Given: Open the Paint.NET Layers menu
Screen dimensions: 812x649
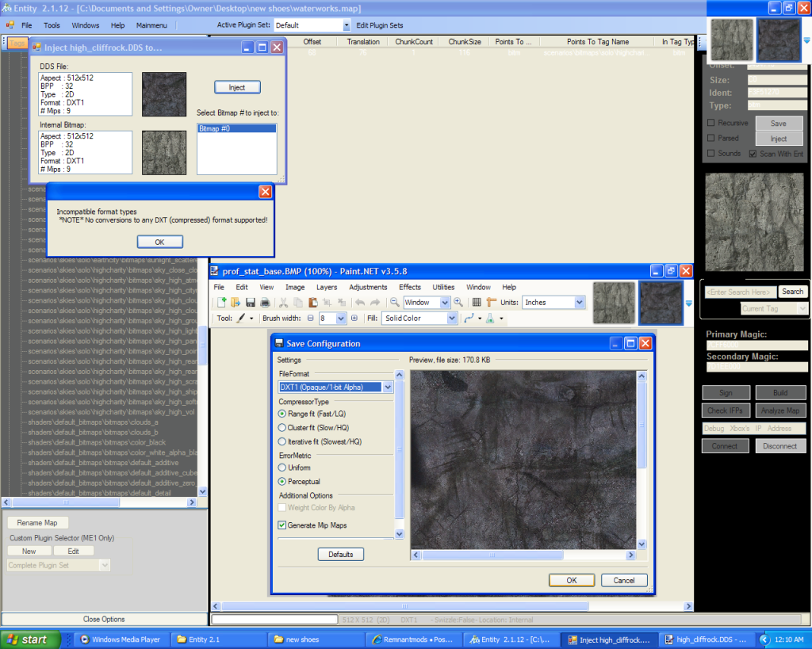Looking at the screenshot, I should pyautogui.click(x=327, y=287).
